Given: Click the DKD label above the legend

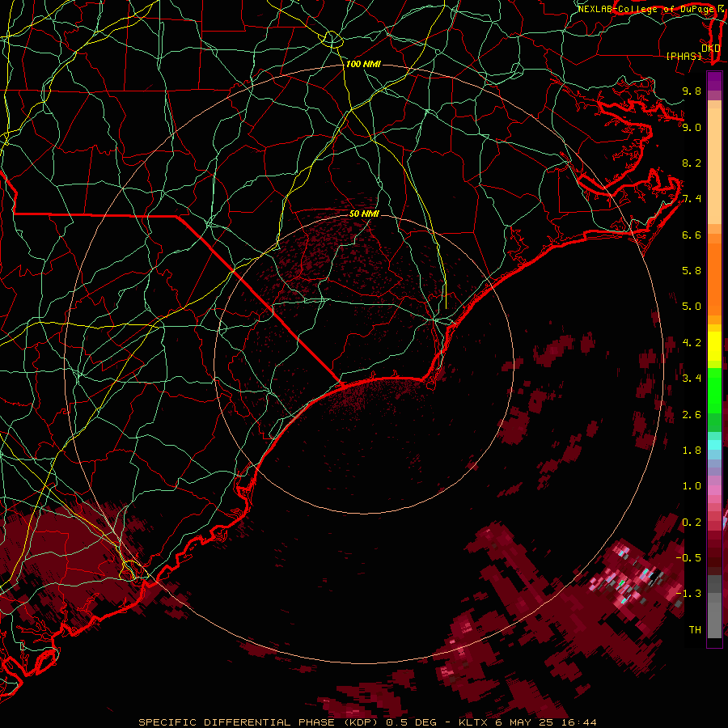Looking at the screenshot, I should point(710,49).
